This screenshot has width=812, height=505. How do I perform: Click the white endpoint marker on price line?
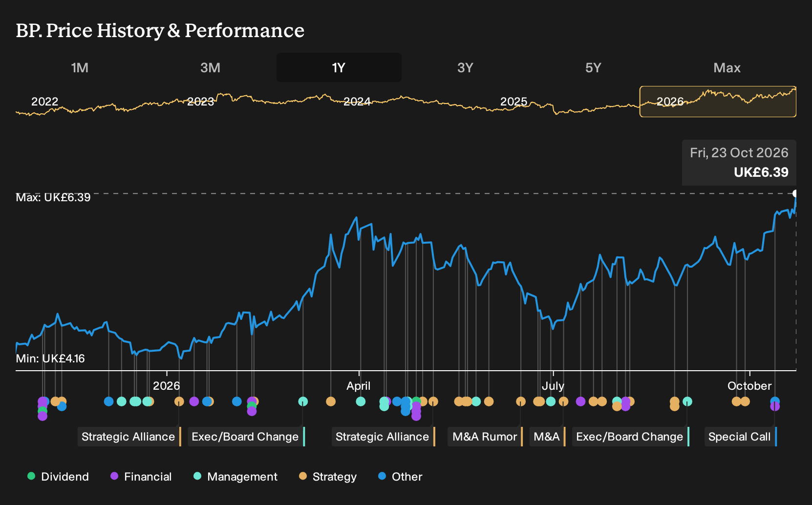tap(795, 193)
